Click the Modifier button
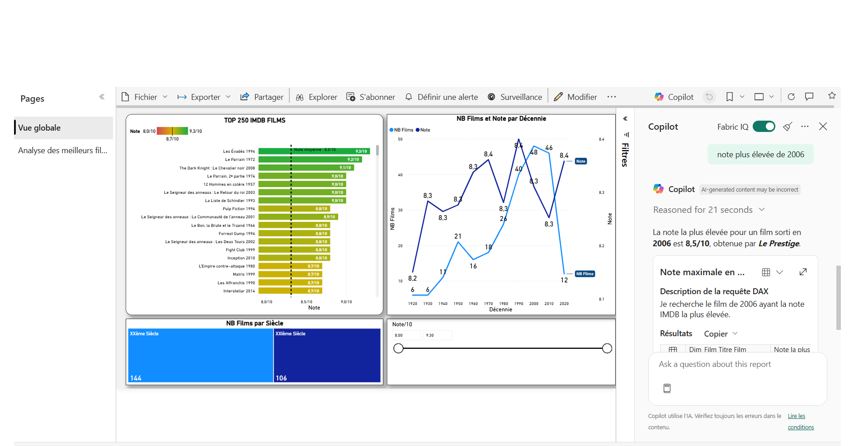The width and height of the screenshot is (868, 446). point(576,97)
